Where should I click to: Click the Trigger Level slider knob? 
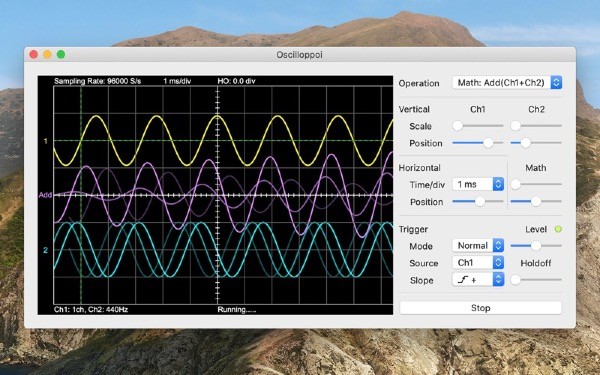[x=536, y=246]
